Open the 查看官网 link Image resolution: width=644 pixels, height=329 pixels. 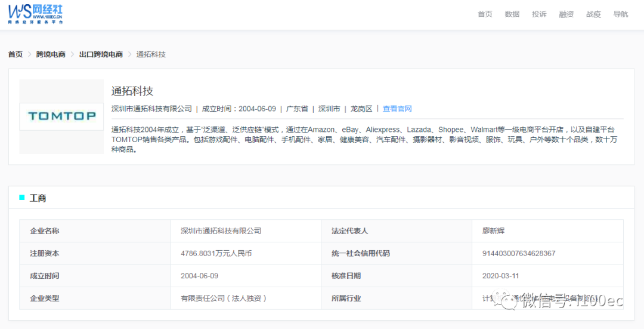pyautogui.click(x=397, y=109)
